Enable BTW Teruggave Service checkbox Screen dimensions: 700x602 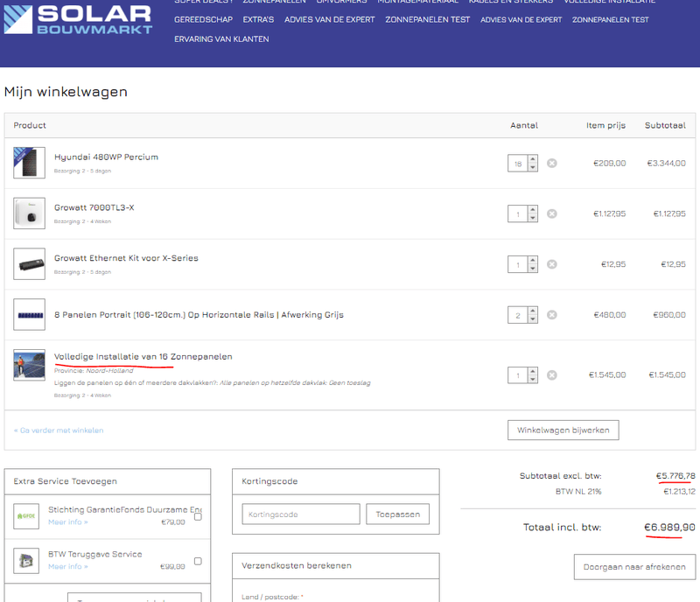point(199,562)
